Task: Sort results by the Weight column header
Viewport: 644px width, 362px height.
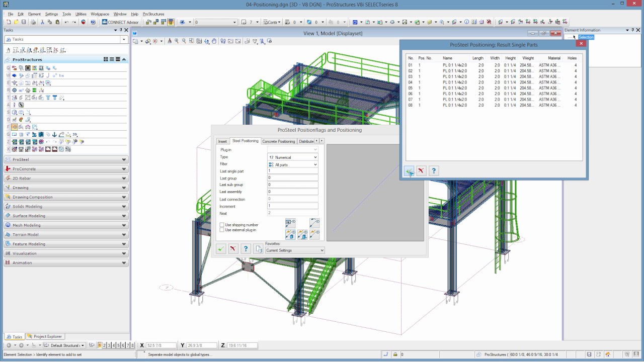Action: 528,58
